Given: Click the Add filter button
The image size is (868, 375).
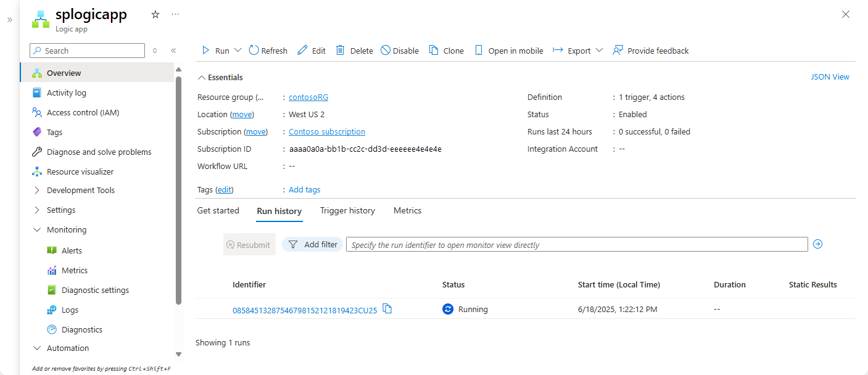Looking at the screenshot, I should pos(313,245).
